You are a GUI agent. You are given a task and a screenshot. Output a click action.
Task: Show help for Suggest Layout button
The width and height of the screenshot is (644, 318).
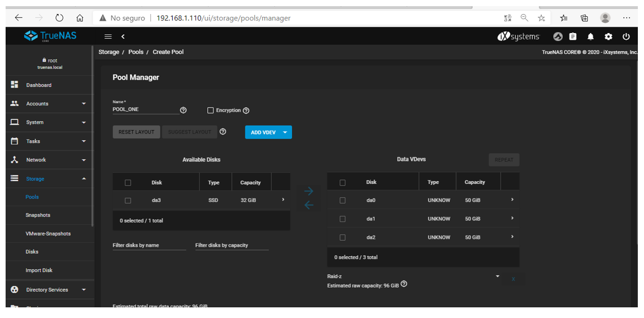tap(223, 132)
